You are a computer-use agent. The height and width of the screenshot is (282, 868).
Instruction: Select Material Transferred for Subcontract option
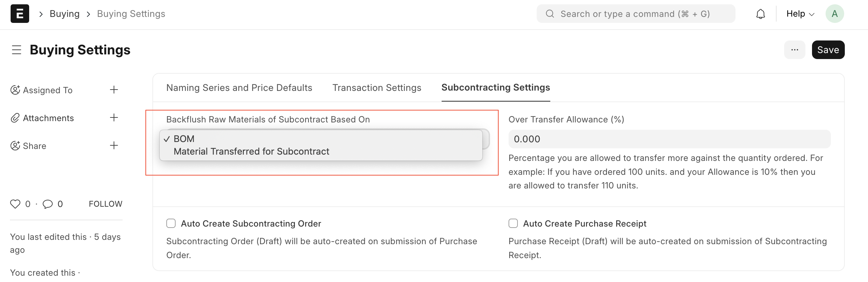251,152
